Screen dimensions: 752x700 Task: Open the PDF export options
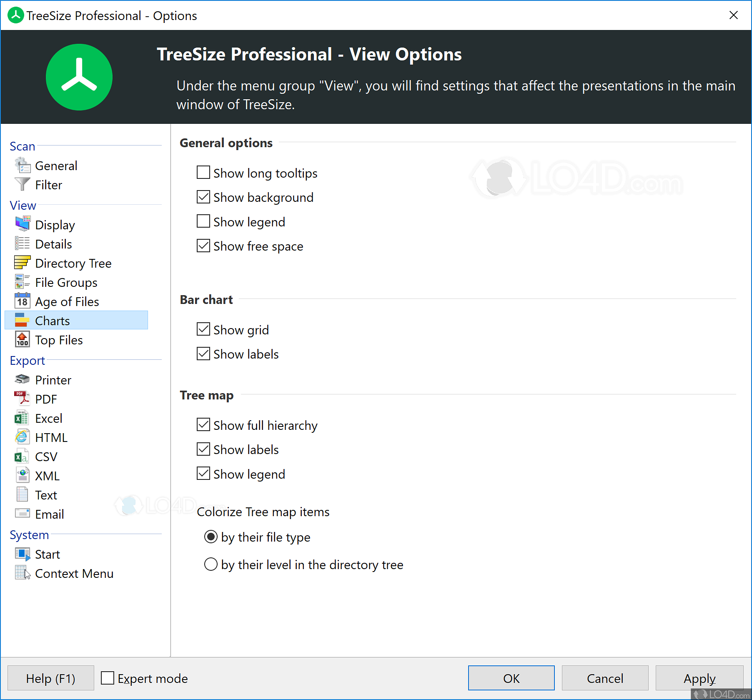(x=46, y=399)
